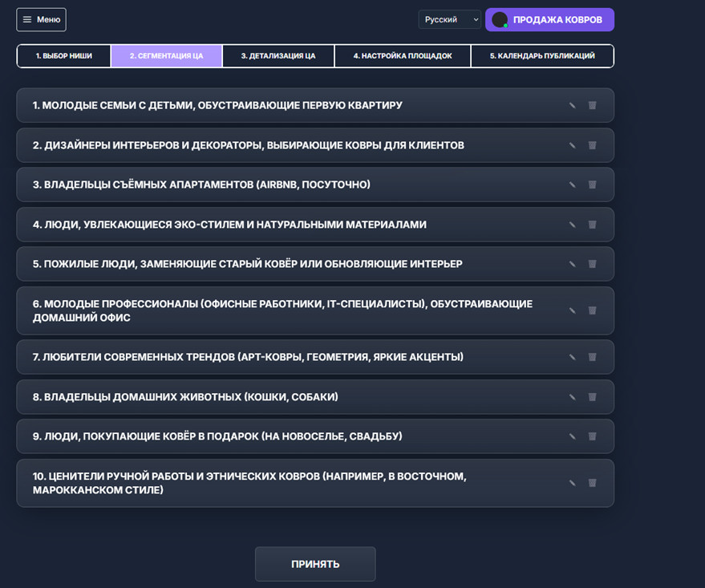This screenshot has width=705, height=588.
Task: Edit the Airbnb apartment owners segment
Action: coord(573,185)
